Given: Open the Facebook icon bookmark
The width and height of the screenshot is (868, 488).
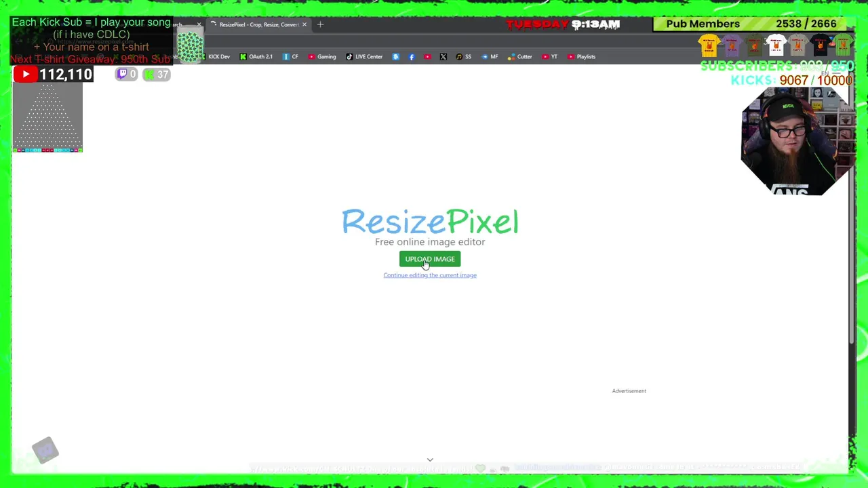Looking at the screenshot, I should coord(412,57).
